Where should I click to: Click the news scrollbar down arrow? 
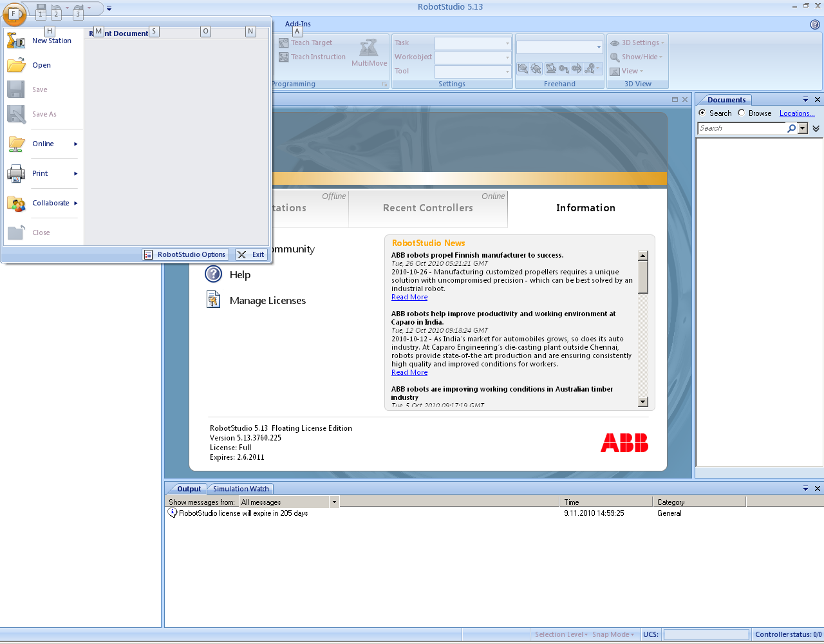click(x=642, y=401)
